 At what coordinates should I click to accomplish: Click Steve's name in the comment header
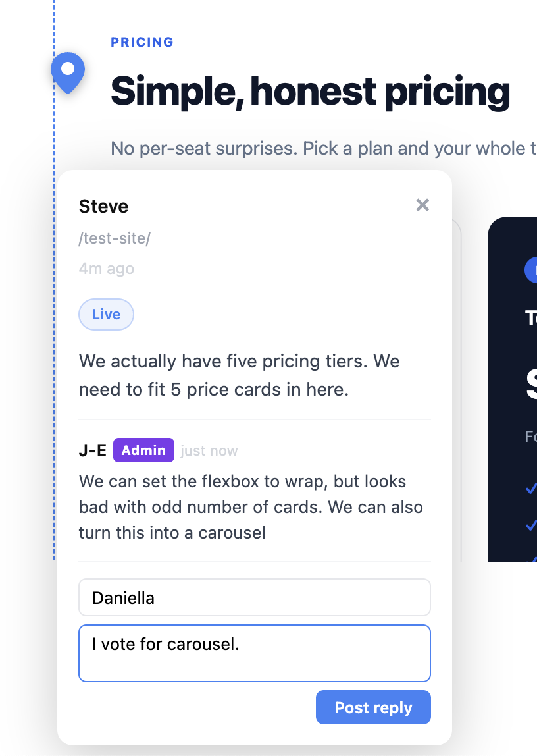(103, 206)
